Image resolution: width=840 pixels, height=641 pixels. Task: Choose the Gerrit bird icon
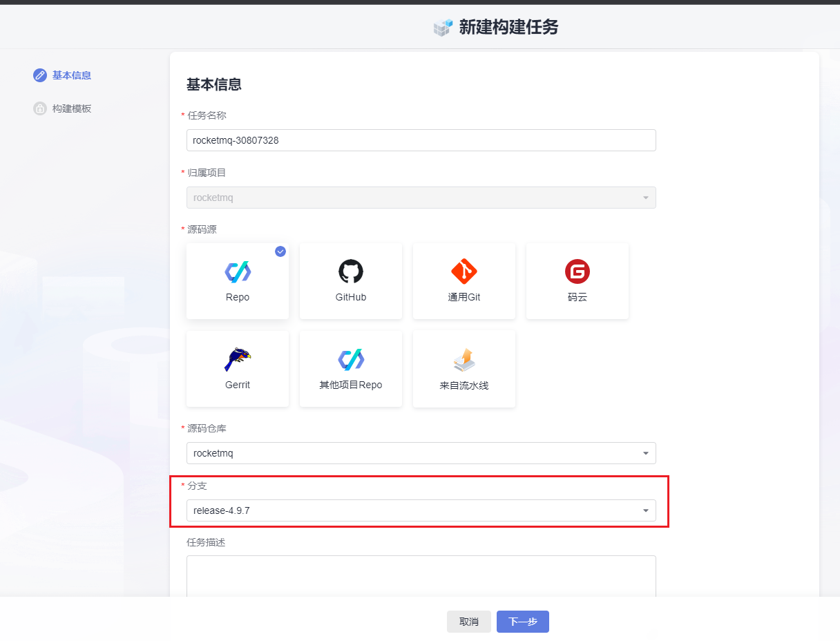tap(238, 359)
